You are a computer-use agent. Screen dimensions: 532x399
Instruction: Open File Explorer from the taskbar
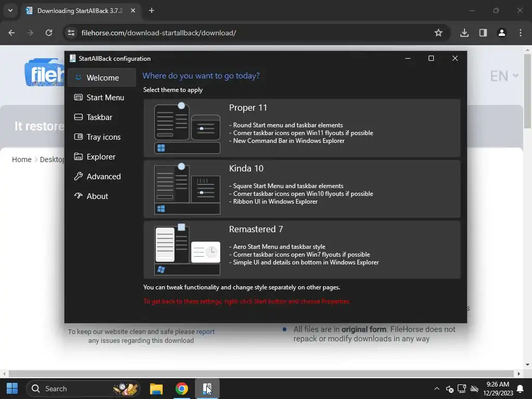point(156,389)
